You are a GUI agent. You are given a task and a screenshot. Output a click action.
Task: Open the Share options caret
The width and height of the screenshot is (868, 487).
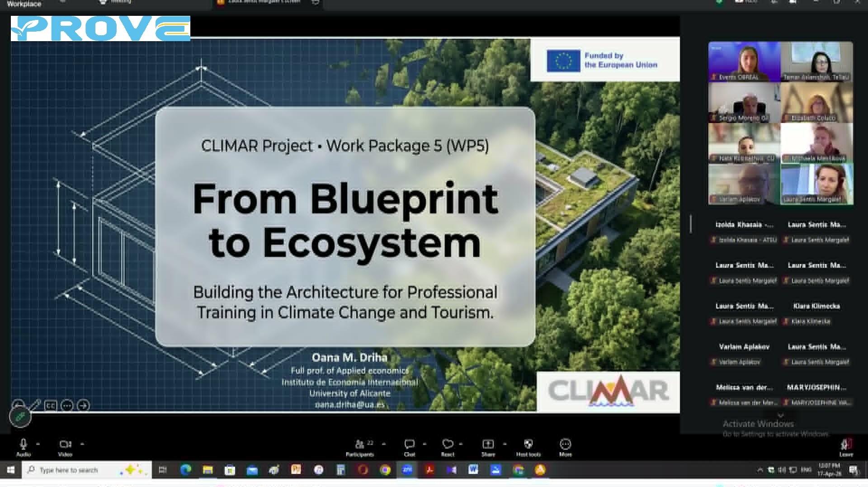pyautogui.click(x=505, y=444)
